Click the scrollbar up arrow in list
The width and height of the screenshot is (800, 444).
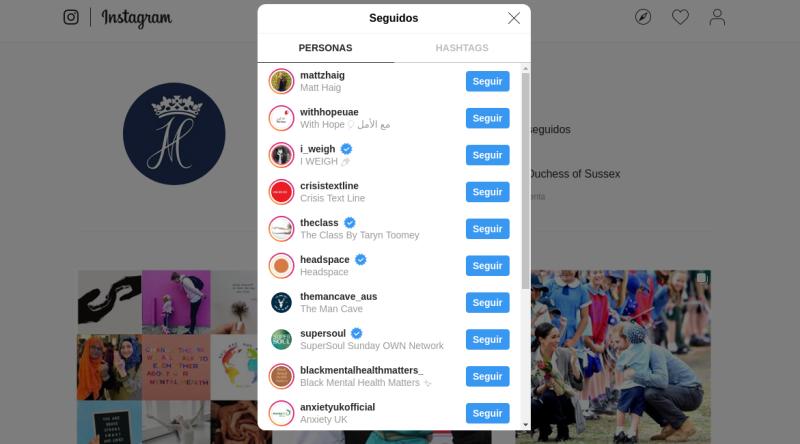point(526,68)
